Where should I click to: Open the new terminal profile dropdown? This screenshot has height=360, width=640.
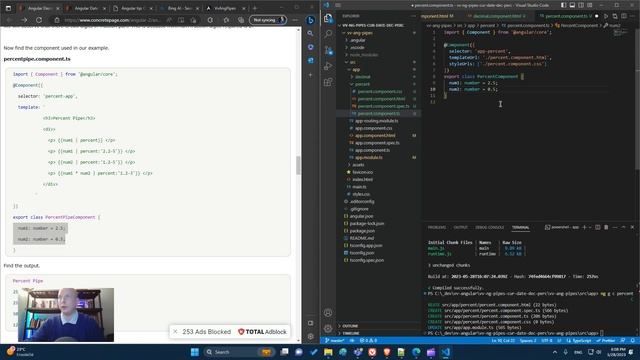(x=589, y=227)
